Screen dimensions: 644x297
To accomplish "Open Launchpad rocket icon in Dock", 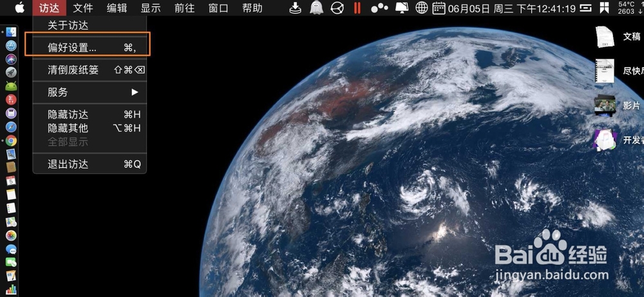I will coord(11,73).
